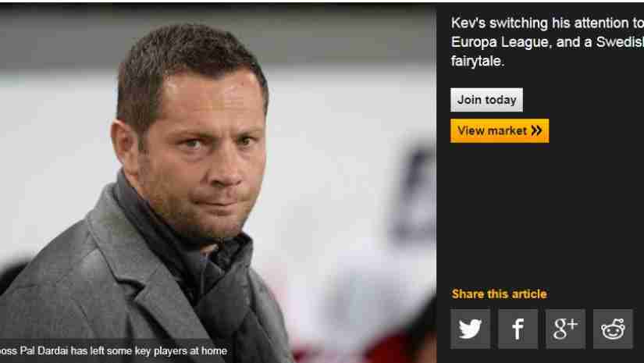The image size is (644, 363).
Task: Select the 'Share this article' heading
Action: tap(499, 294)
